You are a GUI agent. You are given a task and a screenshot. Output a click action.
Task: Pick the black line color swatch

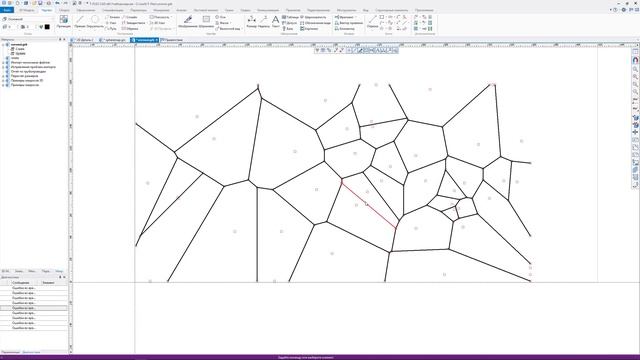coord(47,27)
